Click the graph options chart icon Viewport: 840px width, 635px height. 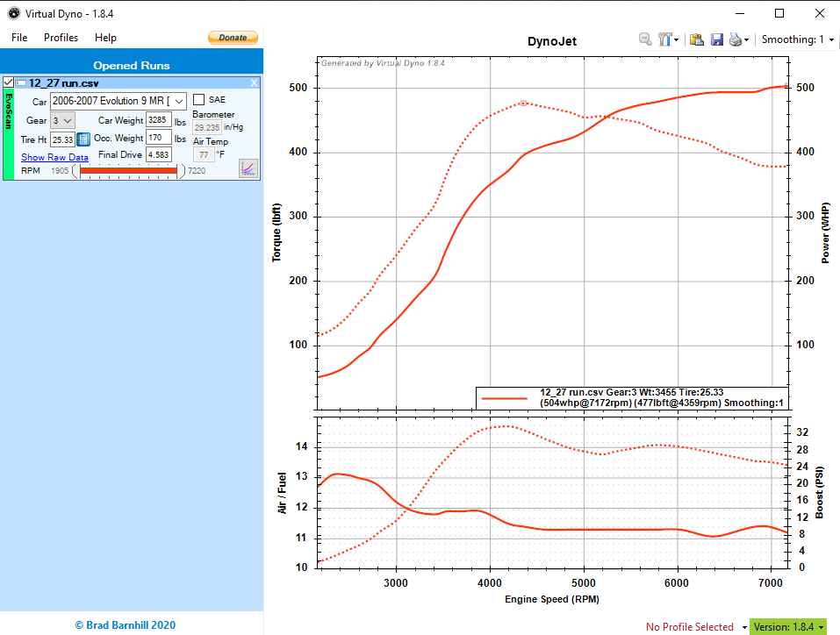(x=248, y=168)
